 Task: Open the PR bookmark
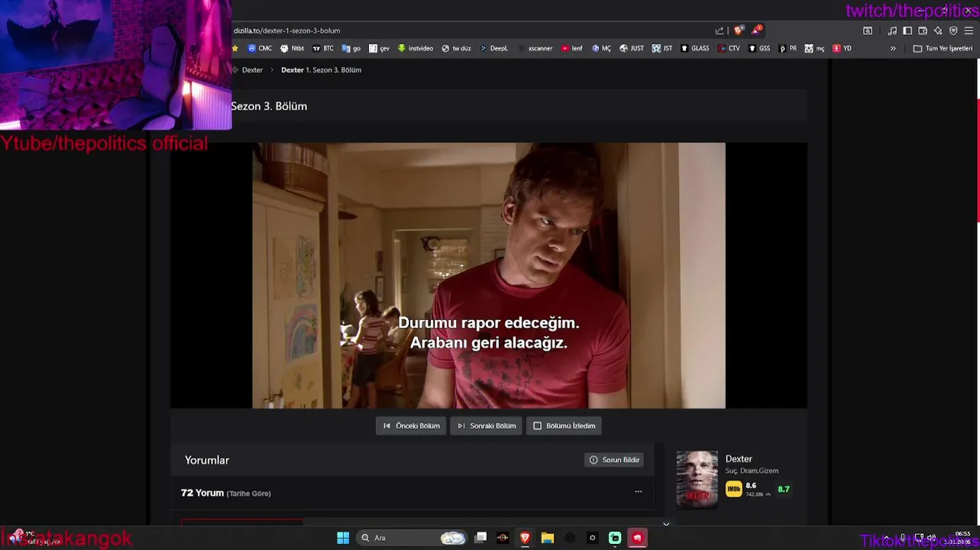point(788,48)
